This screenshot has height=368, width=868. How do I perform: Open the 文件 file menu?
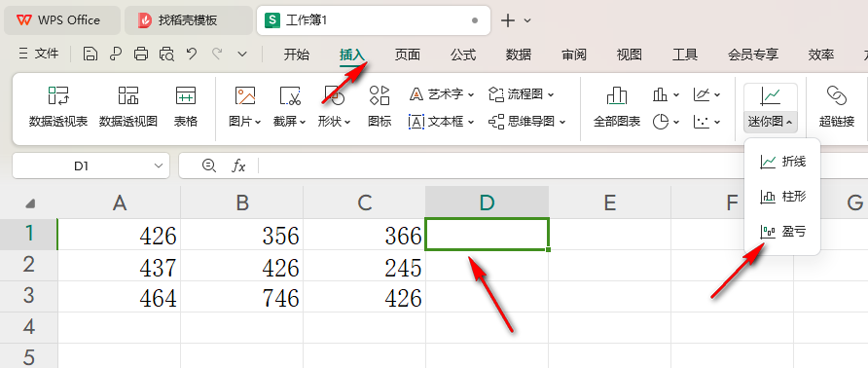[39, 54]
